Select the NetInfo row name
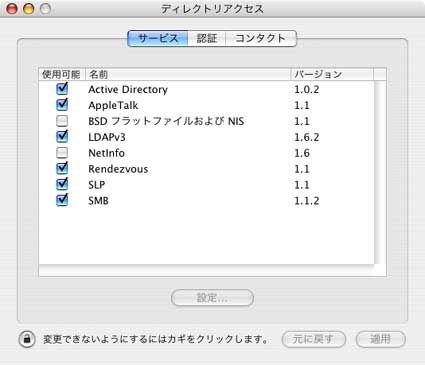 click(x=106, y=153)
